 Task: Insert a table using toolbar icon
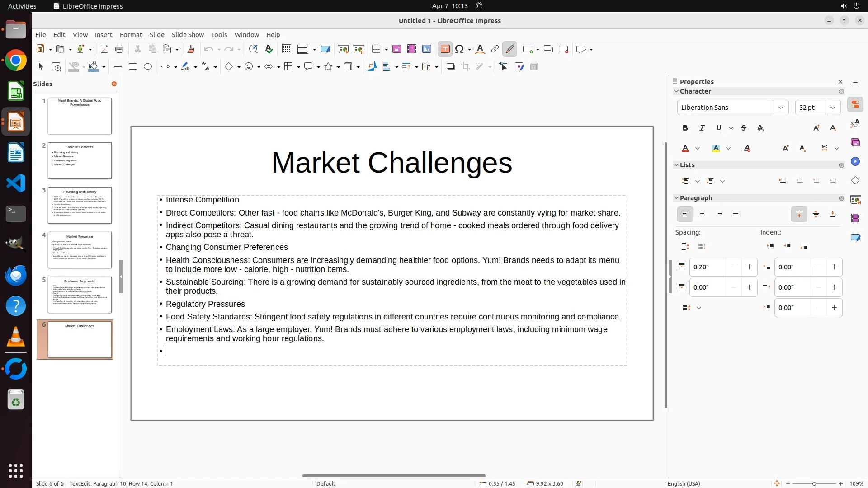tap(376, 49)
